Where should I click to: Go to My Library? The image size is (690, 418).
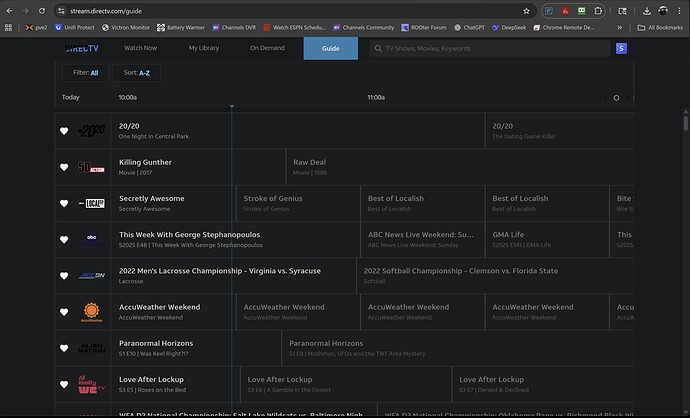(204, 48)
